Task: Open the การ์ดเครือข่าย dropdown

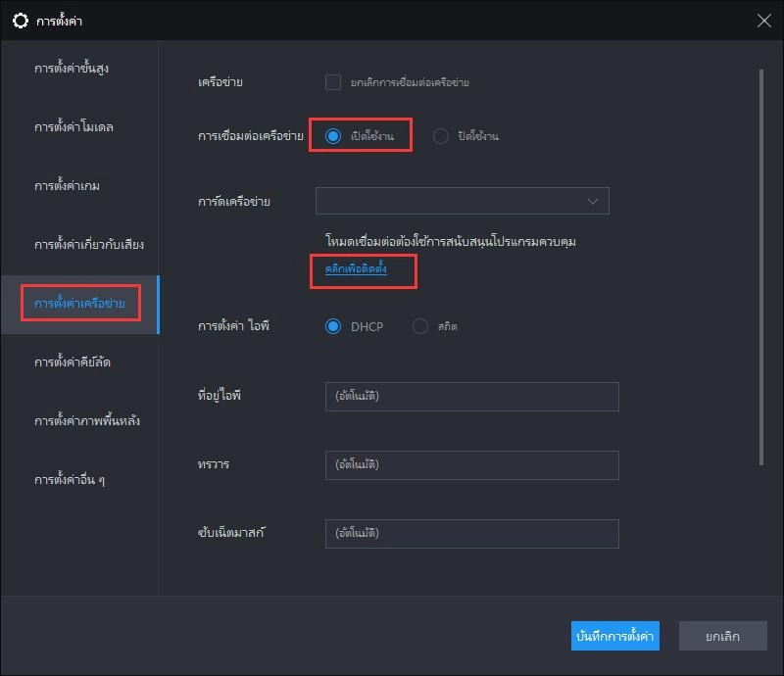Action: 461,200
